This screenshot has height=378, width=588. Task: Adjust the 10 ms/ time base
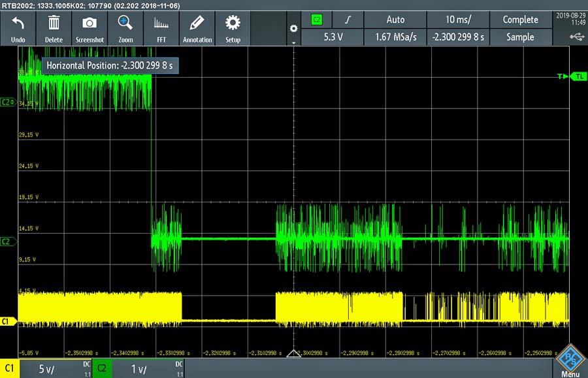coord(458,20)
